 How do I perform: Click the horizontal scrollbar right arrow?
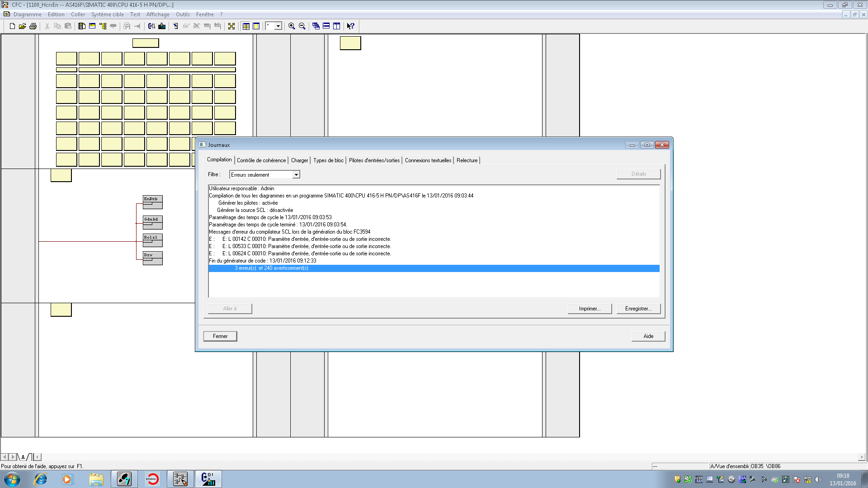click(861, 457)
